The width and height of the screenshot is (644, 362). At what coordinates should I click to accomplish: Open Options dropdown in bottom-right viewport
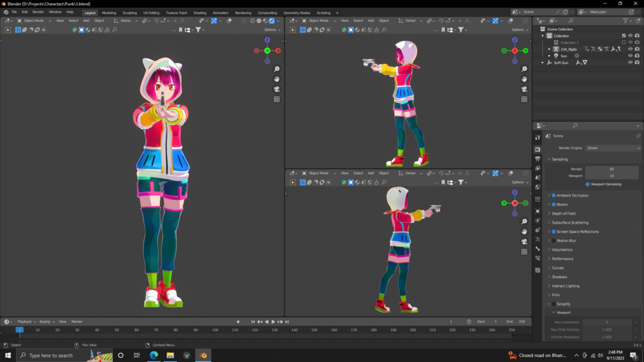click(520, 182)
